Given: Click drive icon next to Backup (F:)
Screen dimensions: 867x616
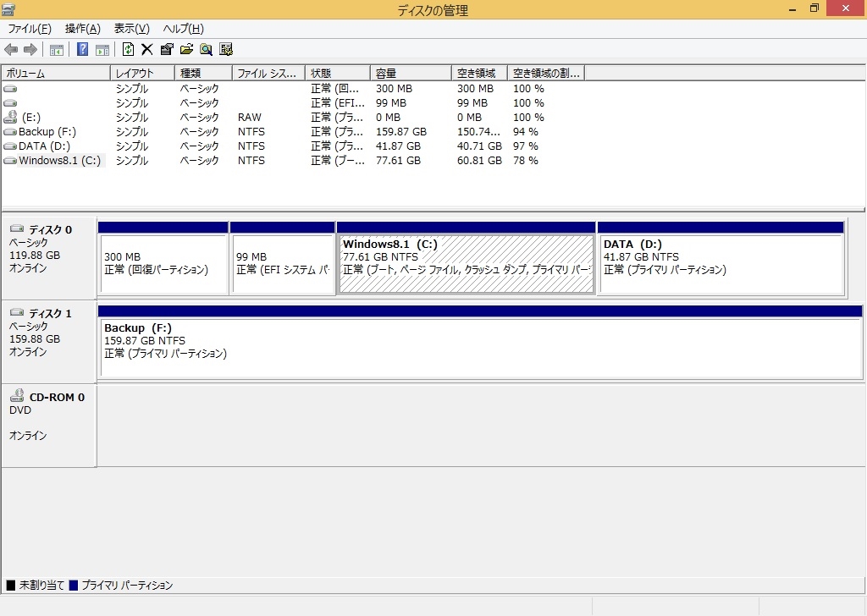Looking at the screenshot, I should [10, 131].
